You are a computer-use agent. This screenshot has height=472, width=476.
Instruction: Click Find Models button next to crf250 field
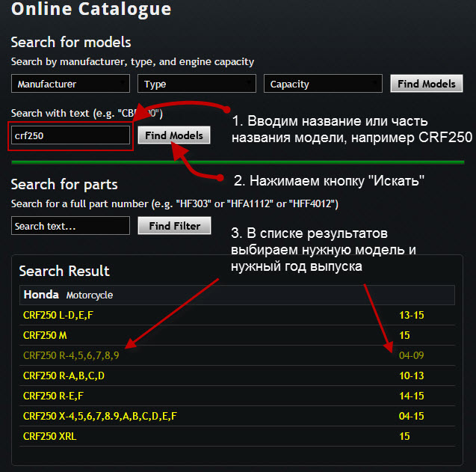(174, 135)
